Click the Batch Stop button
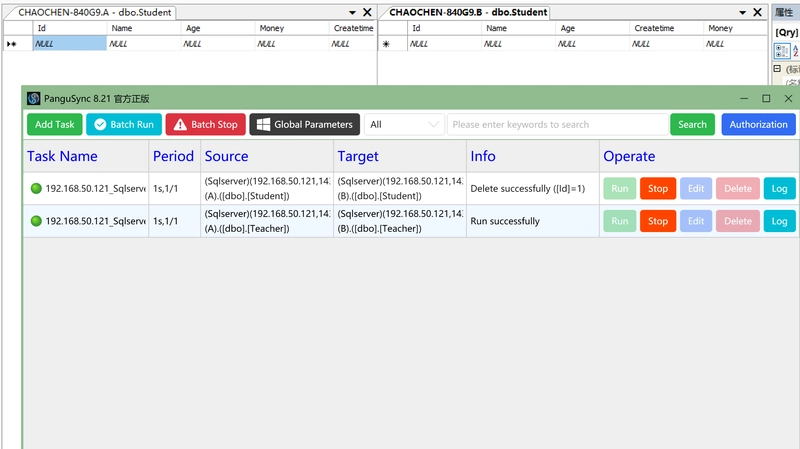The image size is (800, 449). tap(206, 124)
